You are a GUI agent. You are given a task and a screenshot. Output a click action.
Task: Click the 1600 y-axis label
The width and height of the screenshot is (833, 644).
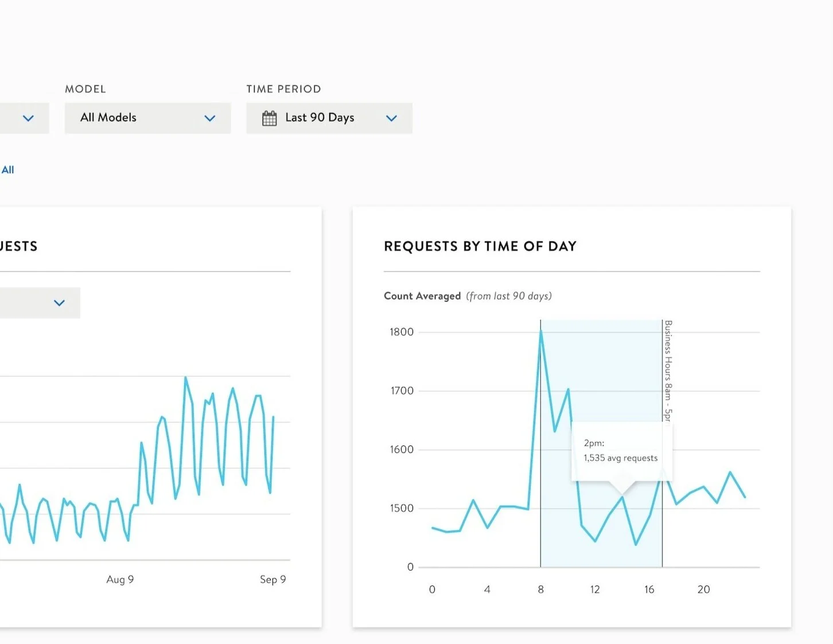pos(402,450)
